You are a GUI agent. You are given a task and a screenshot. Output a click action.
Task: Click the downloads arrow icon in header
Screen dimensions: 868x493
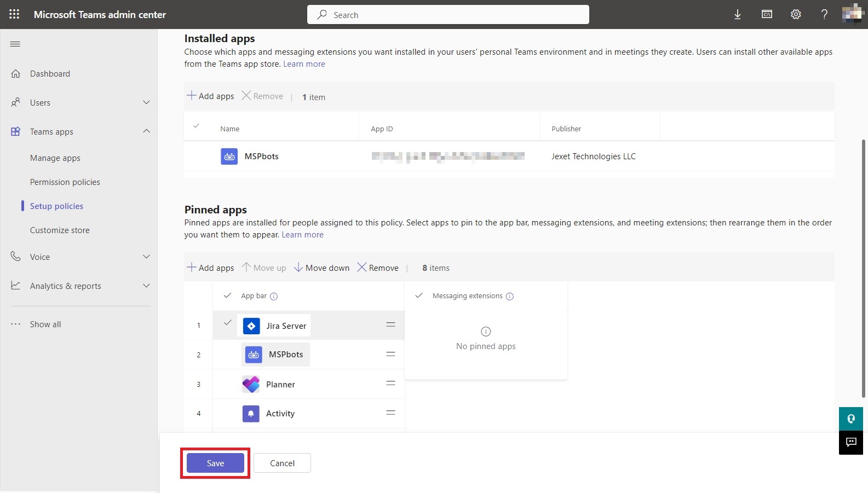(738, 15)
